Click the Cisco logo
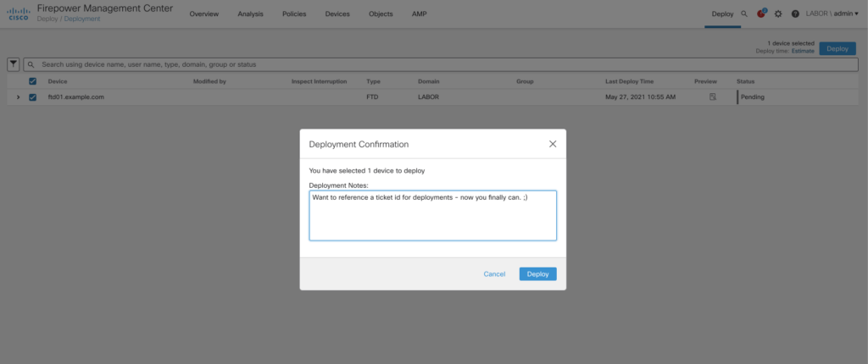The image size is (868, 364). pos(19,14)
